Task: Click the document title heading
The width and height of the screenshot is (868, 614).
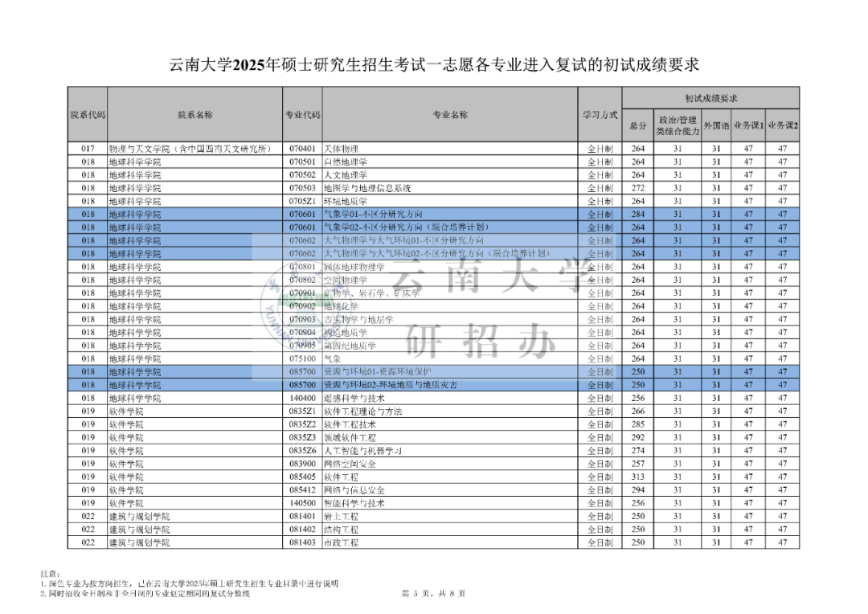Action: 434,65
